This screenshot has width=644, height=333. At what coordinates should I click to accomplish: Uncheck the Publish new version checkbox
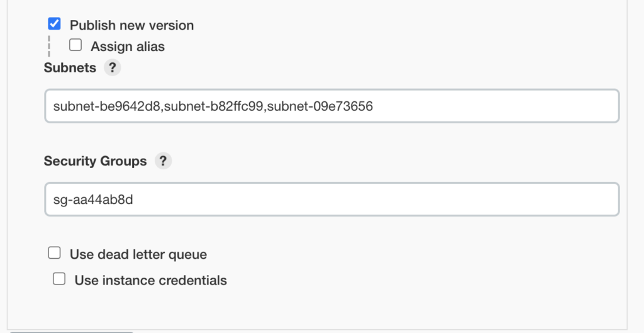[x=55, y=25]
